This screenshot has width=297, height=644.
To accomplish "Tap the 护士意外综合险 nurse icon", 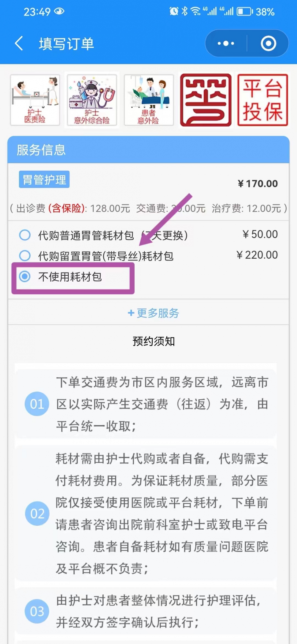I will tap(92, 100).
